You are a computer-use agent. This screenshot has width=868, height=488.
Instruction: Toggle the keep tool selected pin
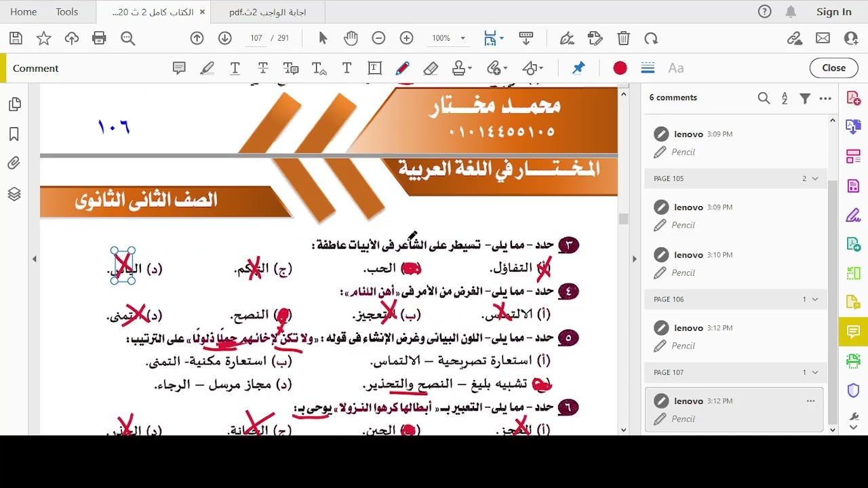pos(578,68)
